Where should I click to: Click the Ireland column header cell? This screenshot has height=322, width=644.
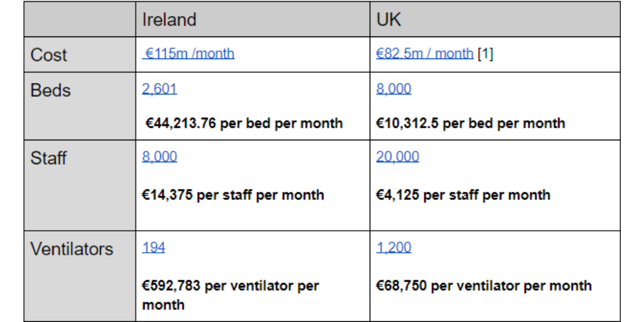click(x=169, y=20)
